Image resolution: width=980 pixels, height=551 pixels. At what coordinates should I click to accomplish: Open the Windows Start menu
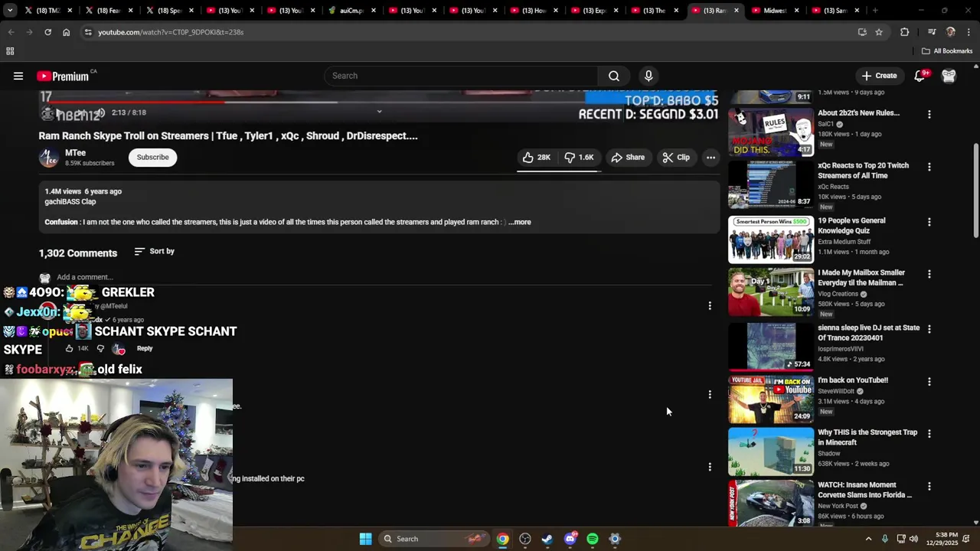coord(365,539)
